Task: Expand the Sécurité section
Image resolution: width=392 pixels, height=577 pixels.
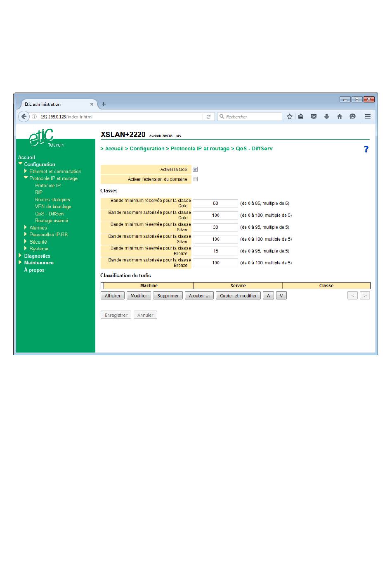Action: [x=26, y=241]
